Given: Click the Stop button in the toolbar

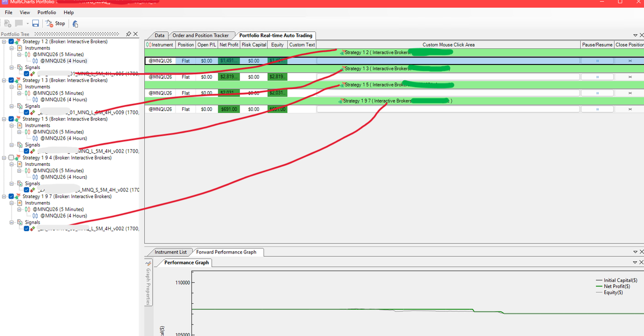Looking at the screenshot, I should (x=55, y=23).
